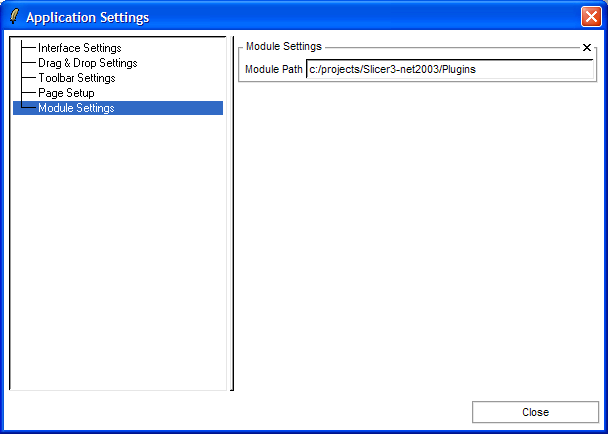Click the 'Application Settings' title text
The width and height of the screenshot is (608, 434).
87,17
